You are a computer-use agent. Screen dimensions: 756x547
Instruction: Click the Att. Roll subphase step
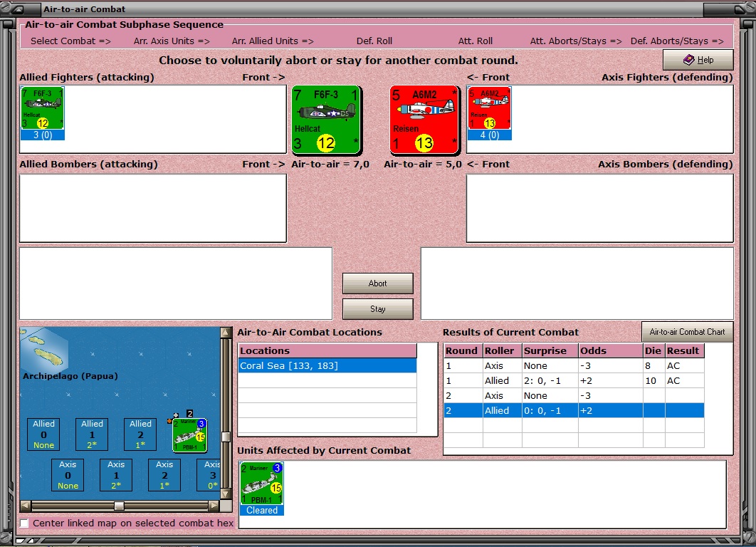(x=476, y=41)
